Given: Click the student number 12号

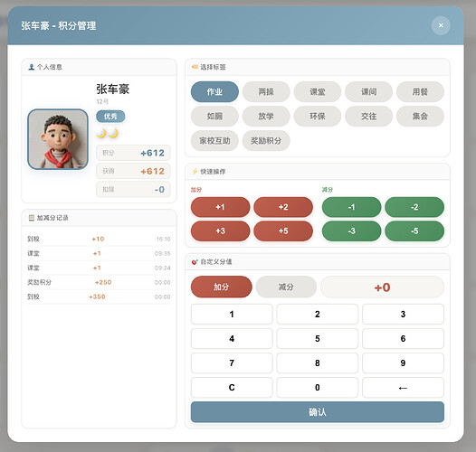Looking at the screenshot, I should coord(102,101).
